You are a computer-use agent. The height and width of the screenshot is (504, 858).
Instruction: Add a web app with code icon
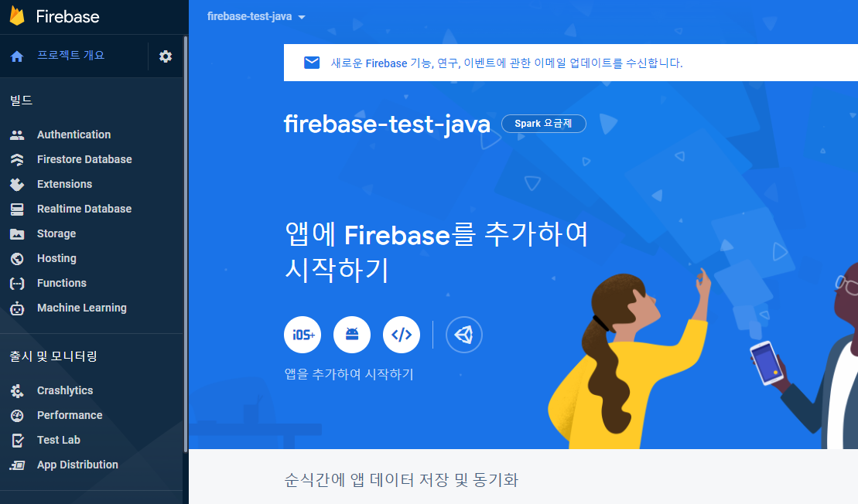pos(401,335)
